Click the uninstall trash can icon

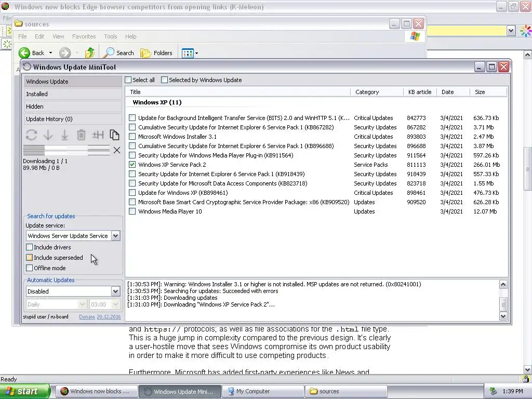[x=81, y=135]
